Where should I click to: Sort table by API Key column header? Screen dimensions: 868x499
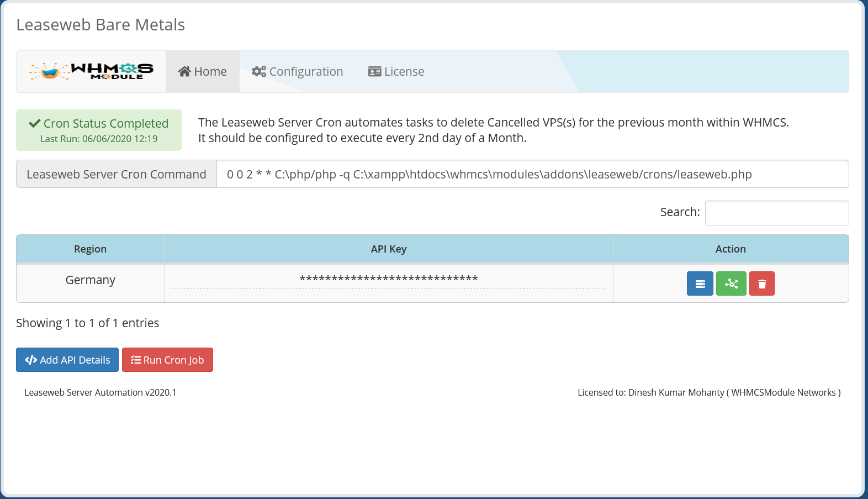click(389, 249)
